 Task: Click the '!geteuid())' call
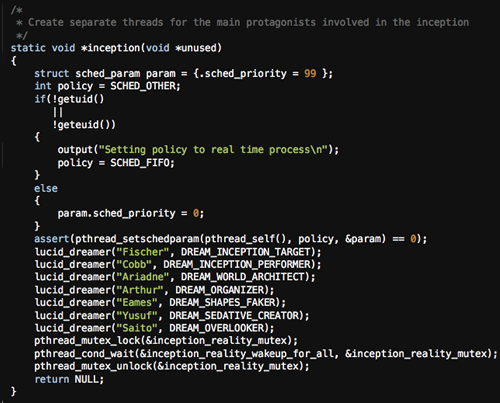pos(84,125)
